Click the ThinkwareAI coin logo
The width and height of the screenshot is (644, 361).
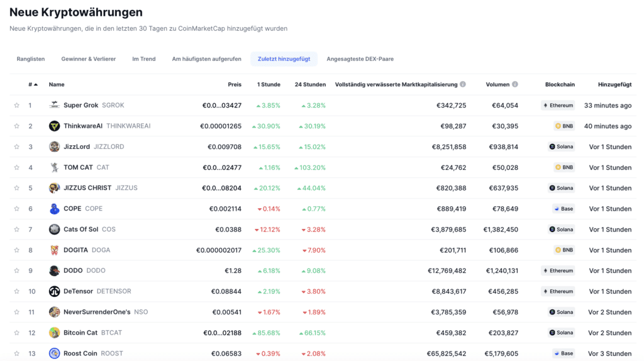pyautogui.click(x=55, y=126)
